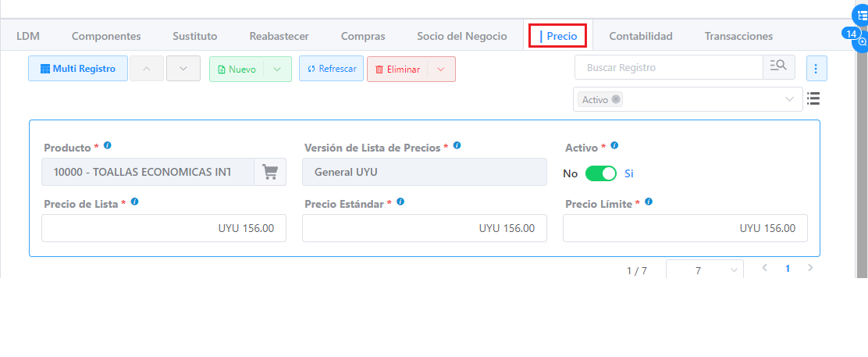The image size is (868, 357).
Task: Click the Precio de Lista input field
Action: pos(164,228)
